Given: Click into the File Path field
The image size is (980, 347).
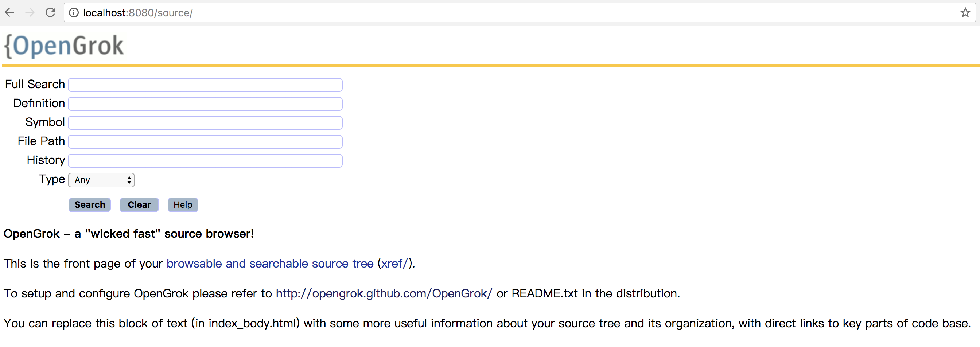Looking at the screenshot, I should pos(205,142).
